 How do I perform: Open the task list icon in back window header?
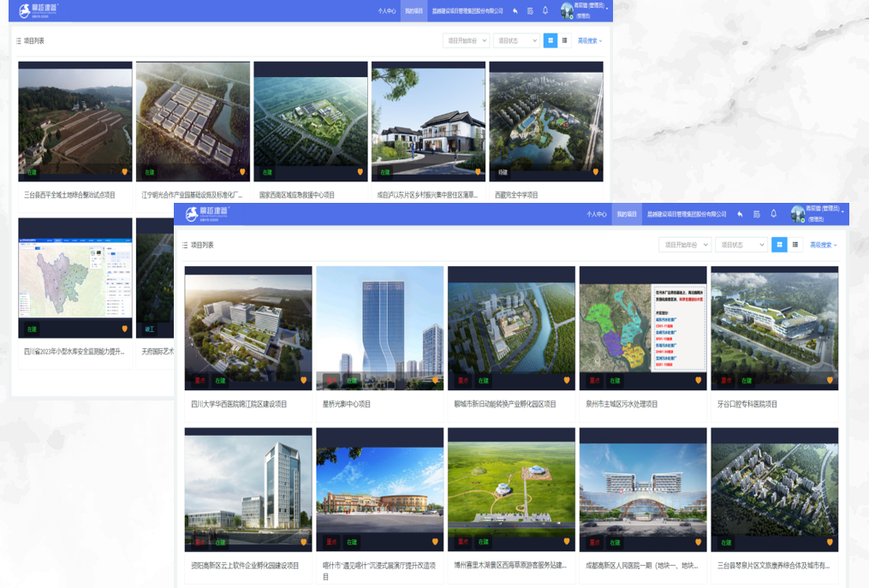[530, 11]
